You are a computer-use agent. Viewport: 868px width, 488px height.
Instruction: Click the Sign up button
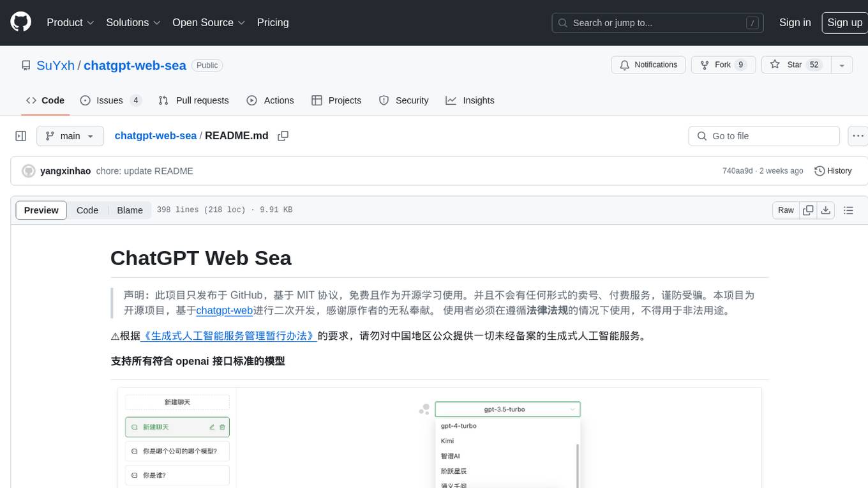pos(844,22)
